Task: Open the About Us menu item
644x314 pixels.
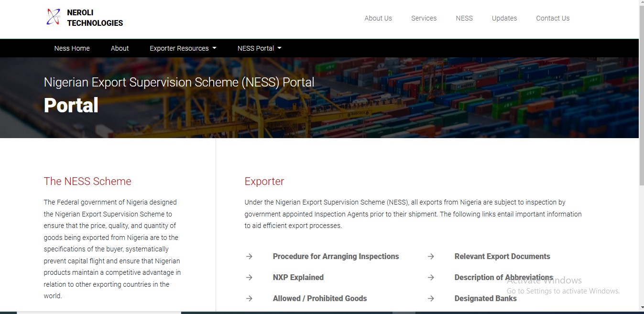Action: [378, 18]
